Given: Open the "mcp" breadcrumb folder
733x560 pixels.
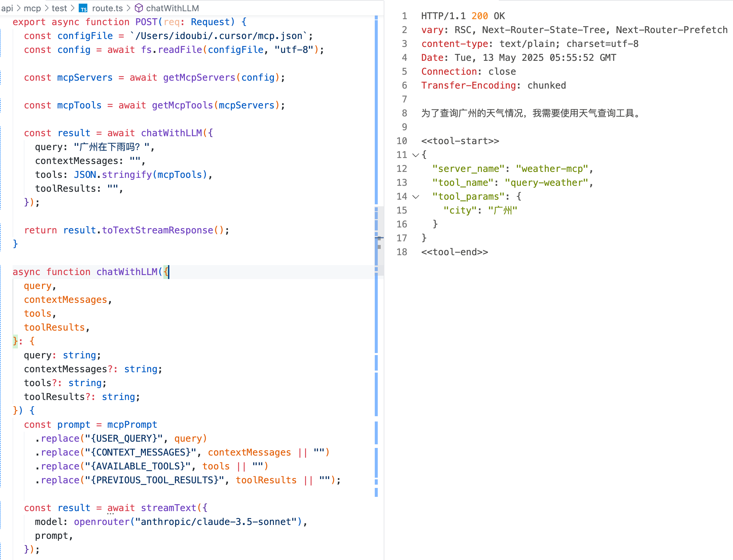Looking at the screenshot, I should click(x=32, y=8).
